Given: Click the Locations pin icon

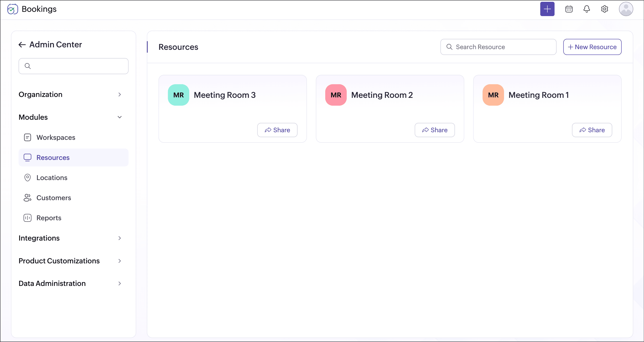Looking at the screenshot, I should click(x=28, y=178).
